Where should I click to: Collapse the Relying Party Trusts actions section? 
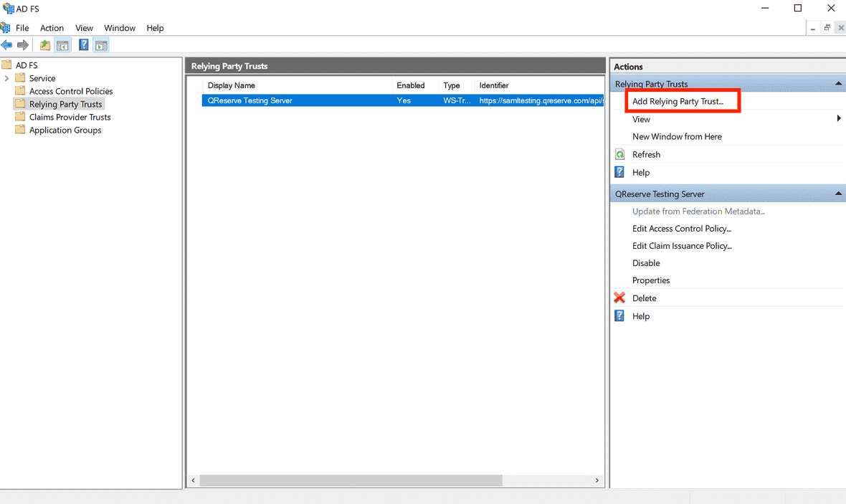838,84
